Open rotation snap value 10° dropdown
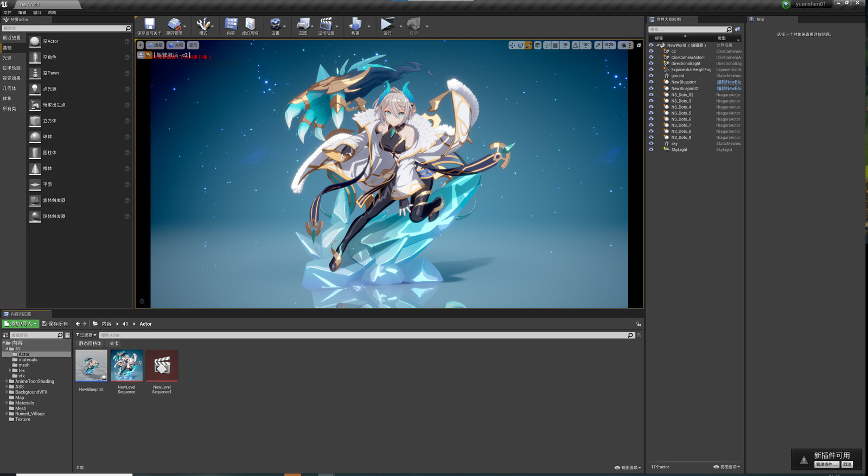The image size is (868, 476). coord(586,45)
